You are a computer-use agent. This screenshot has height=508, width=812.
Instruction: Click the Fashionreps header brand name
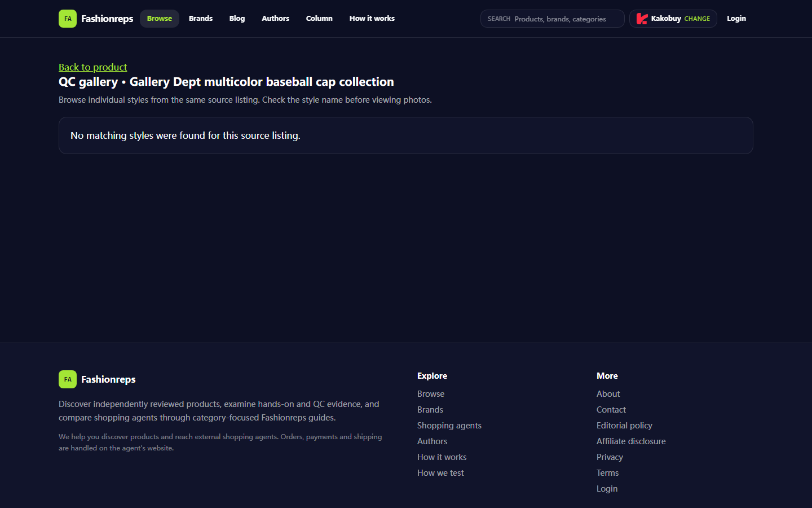pos(107,19)
